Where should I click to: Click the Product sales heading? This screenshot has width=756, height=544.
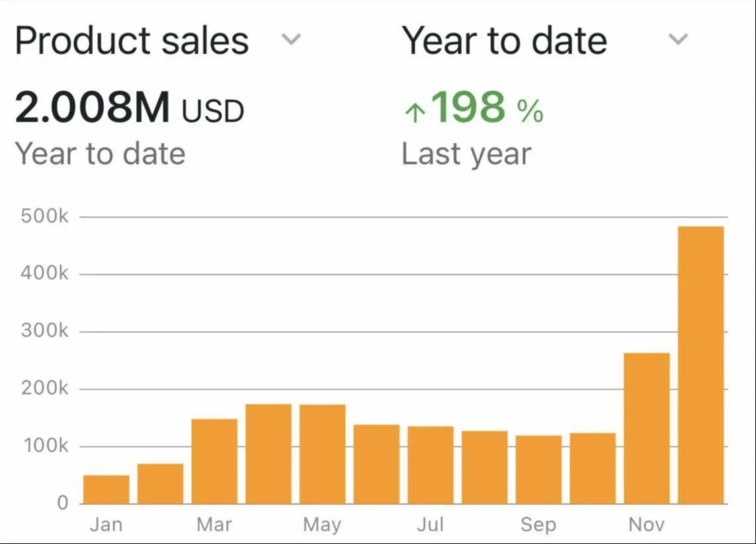[132, 40]
